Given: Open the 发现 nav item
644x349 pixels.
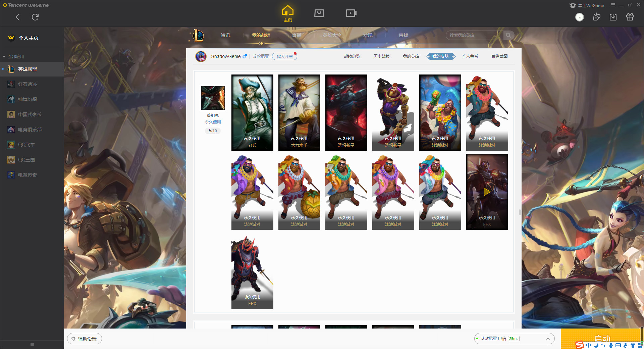Looking at the screenshot, I should tap(368, 35).
